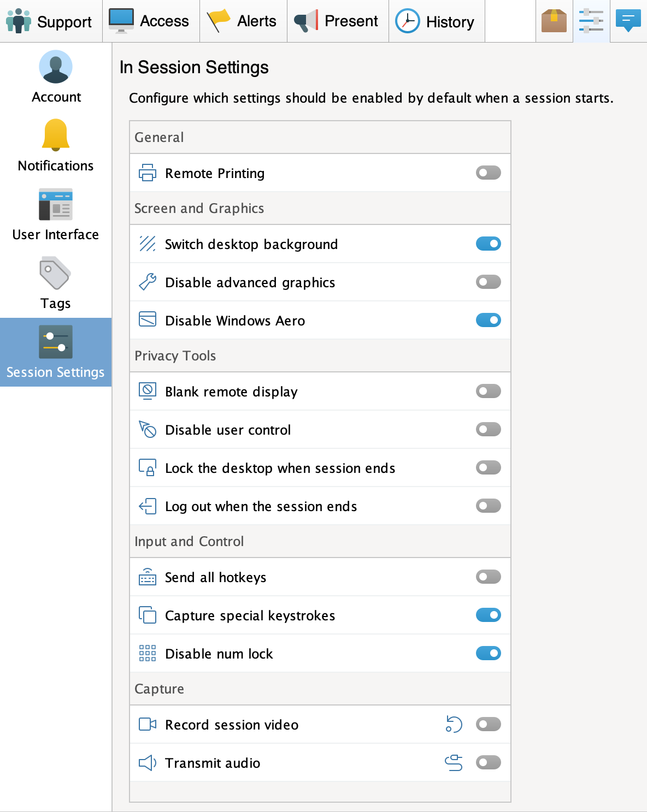Click the package box icon in top bar
The height and width of the screenshot is (812, 647).
[x=554, y=21]
